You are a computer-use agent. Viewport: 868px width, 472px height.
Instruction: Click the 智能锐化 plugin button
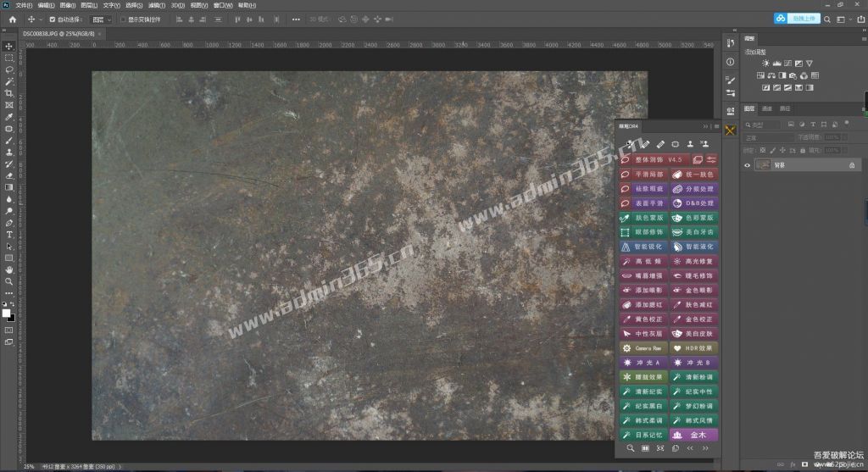pos(643,247)
